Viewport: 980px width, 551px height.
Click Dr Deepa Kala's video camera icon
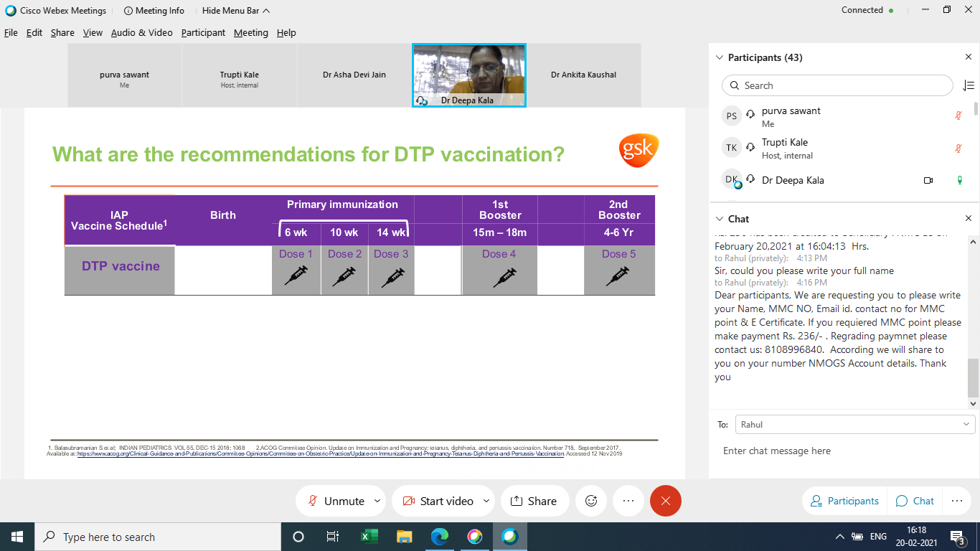click(928, 181)
